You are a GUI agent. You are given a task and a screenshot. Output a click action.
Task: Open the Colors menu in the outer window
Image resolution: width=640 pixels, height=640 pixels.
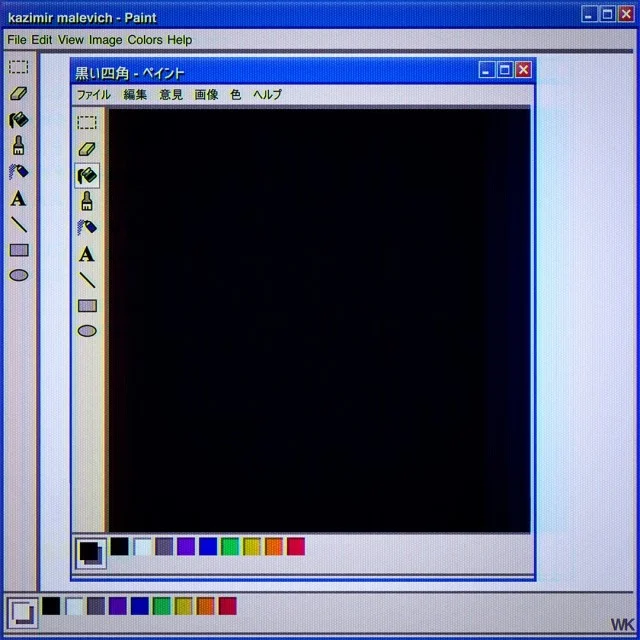(x=144, y=40)
